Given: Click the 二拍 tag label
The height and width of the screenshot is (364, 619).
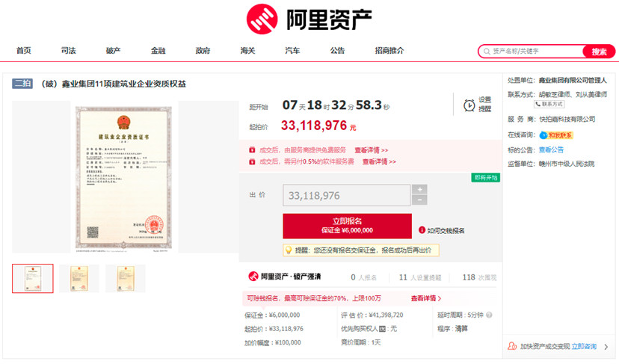Looking at the screenshot, I should tap(22, 83).
